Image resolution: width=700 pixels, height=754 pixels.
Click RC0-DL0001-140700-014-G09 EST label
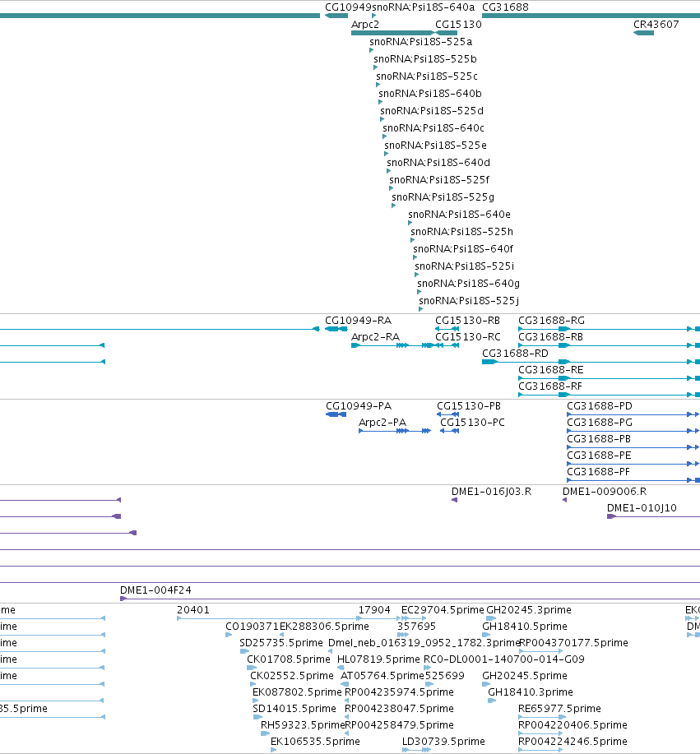tap(504, 659)
